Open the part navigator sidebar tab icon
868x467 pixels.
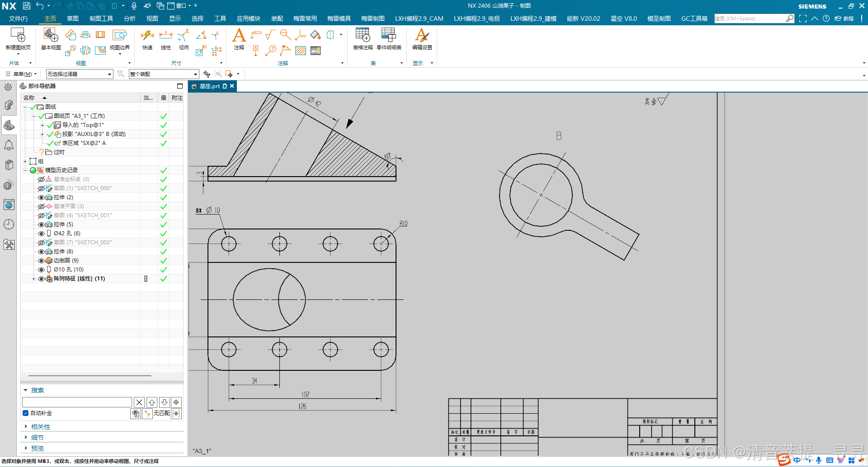point(9,125)
